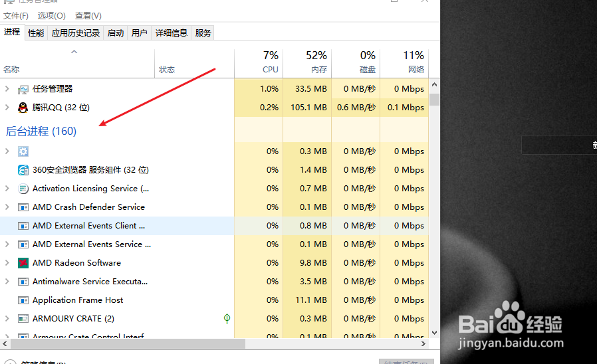Viewport: 597px width, 364px height.
Task: Click the 0.6 MB/秒 disk cell
Action: (x=356, y=108)
